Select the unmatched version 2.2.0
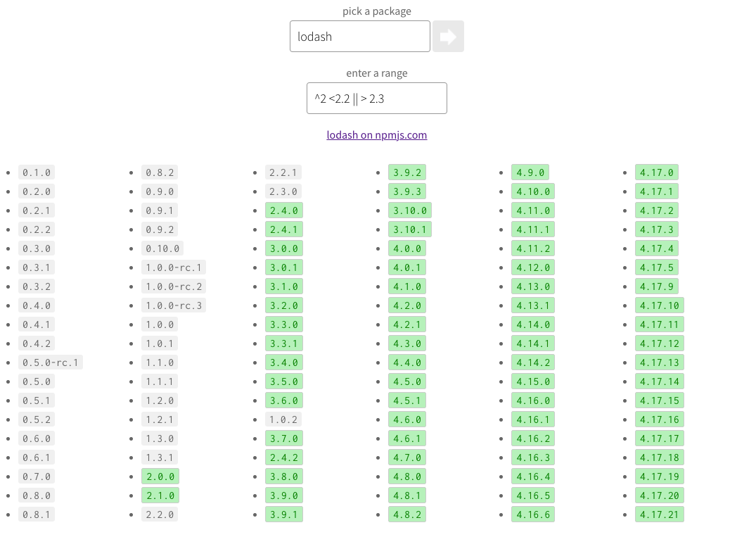Screen dimensions: 756x537 coord(160,514)
